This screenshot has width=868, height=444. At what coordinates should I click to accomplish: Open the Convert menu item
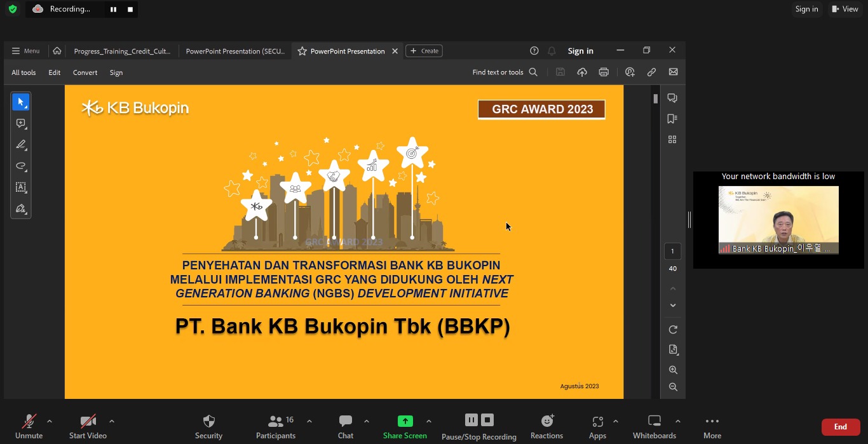85,72
